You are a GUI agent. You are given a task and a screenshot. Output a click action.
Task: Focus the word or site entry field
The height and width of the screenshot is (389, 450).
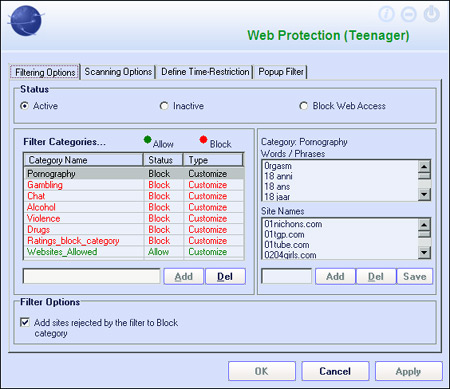point(287,276)
